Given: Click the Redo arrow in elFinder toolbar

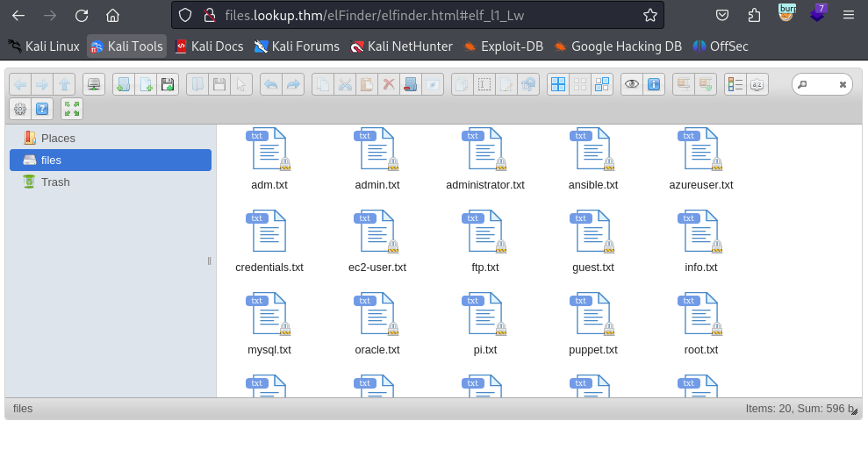Looking at the screenshot, I should tap(293, 84).
